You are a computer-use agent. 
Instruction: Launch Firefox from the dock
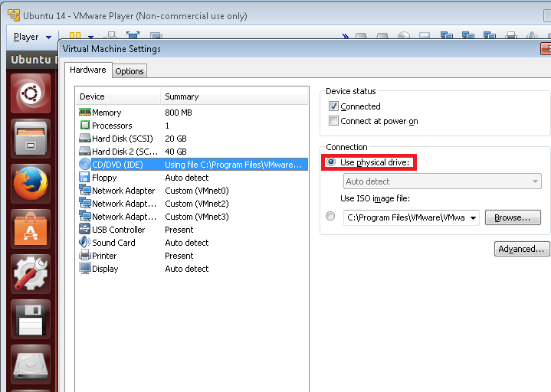pyautogui.click(x=31, y=184)
